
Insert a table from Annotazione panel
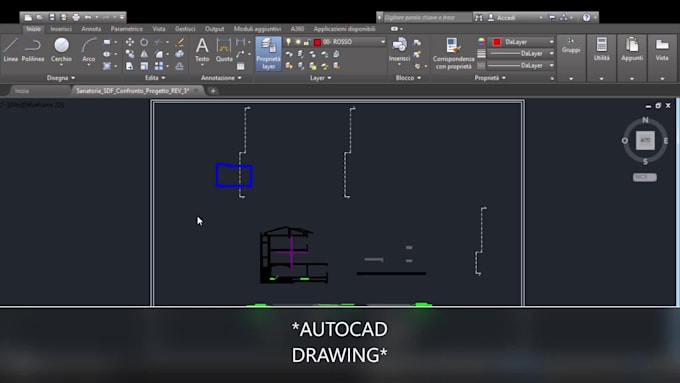pyautogui.click(x=241, y=66)
